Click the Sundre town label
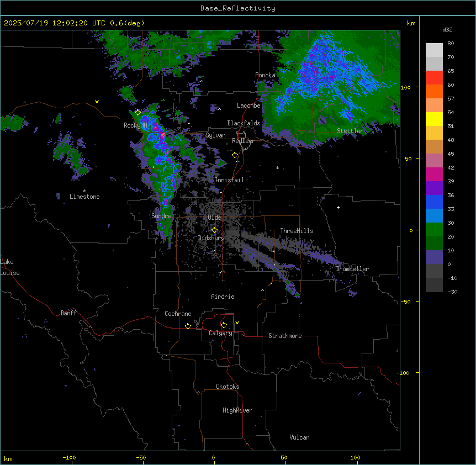The width and height of the screenshot is (476, 465). [x=161, y=216]
